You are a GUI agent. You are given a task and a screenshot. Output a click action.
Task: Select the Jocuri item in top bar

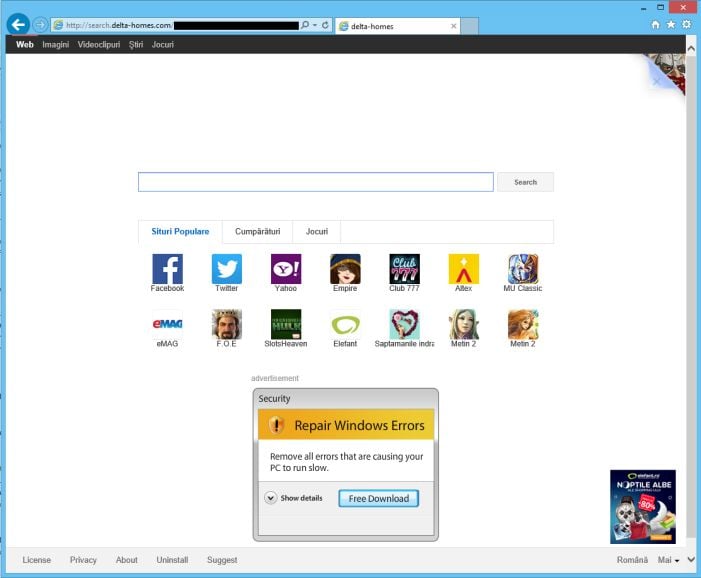(x=163, y=44)
